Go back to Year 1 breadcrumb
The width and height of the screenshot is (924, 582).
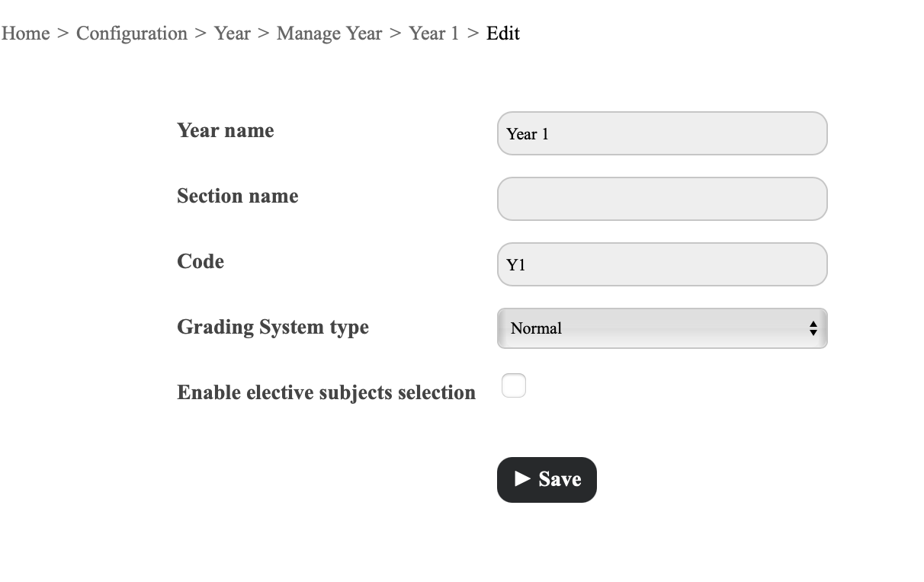point(434,34)
